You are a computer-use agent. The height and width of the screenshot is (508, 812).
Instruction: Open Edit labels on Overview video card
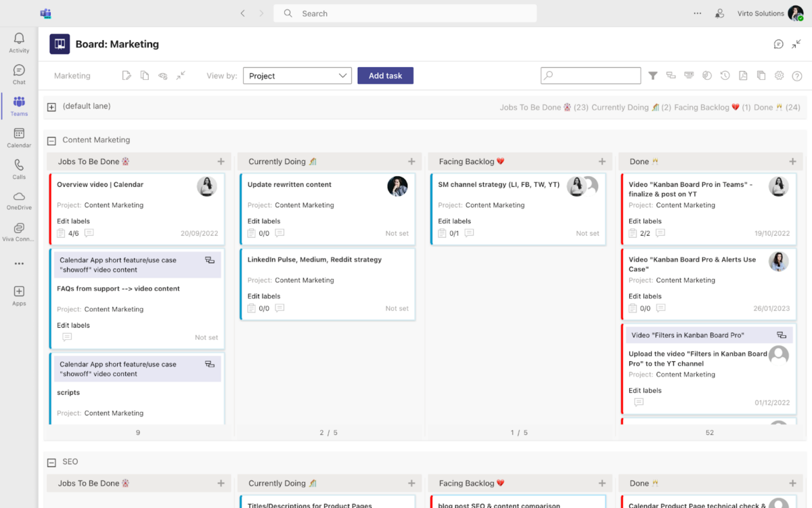pyautogui.click(x=73, y=221)
